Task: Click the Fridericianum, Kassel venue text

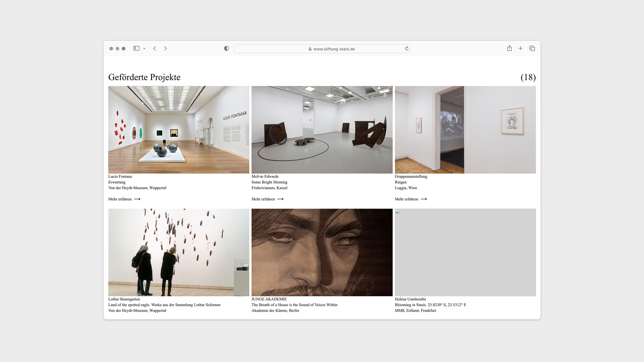Action: [x=270, y=188]
